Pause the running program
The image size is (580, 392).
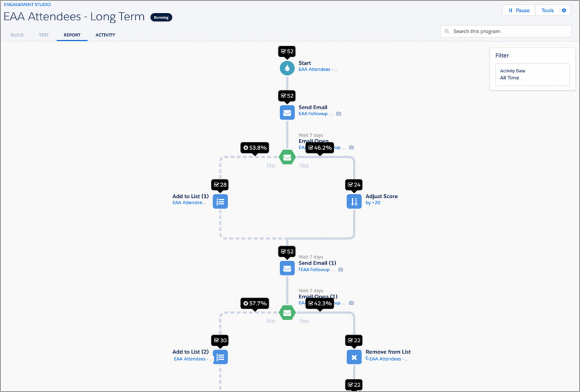click(519, 10)
